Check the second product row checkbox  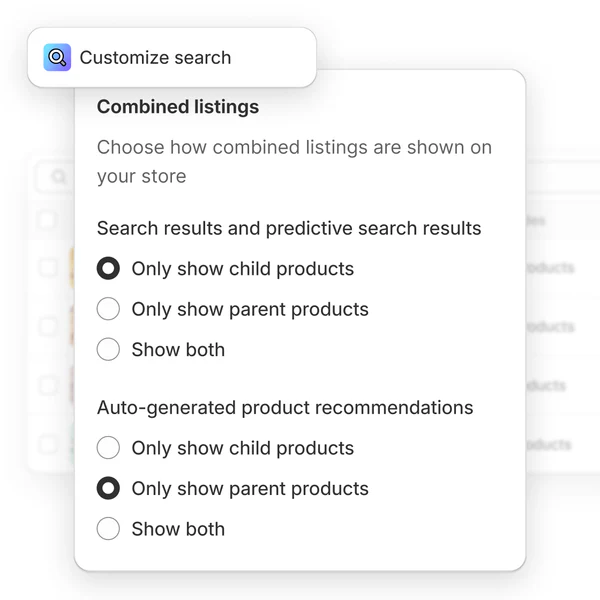pyautogui.click(x=47, y=326)
